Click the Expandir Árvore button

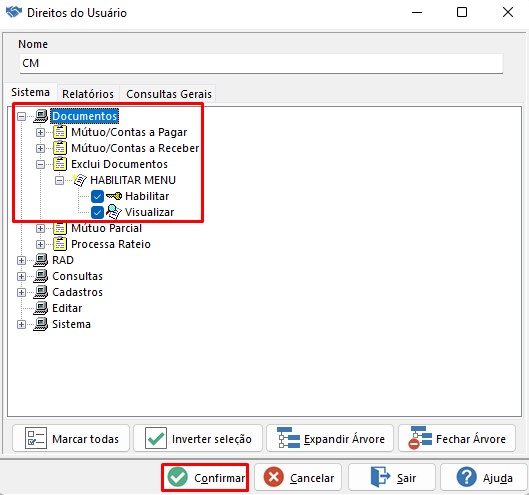[x=330, y=439]
